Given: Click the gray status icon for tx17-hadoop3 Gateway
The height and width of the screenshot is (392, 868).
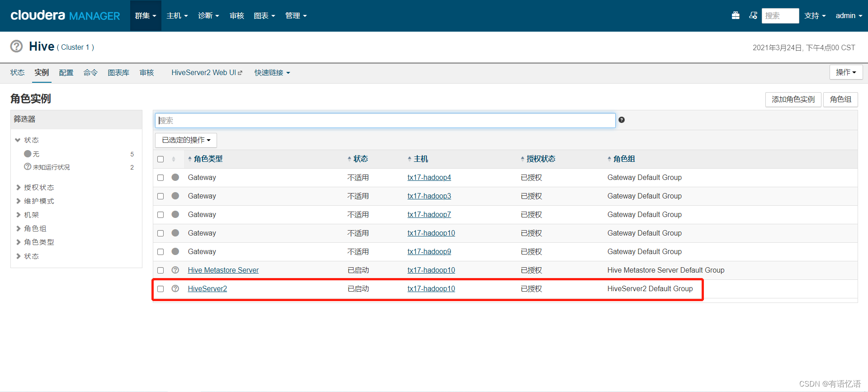Looking at the screenshot, I should pyautogui.click(x=175, y=196).
